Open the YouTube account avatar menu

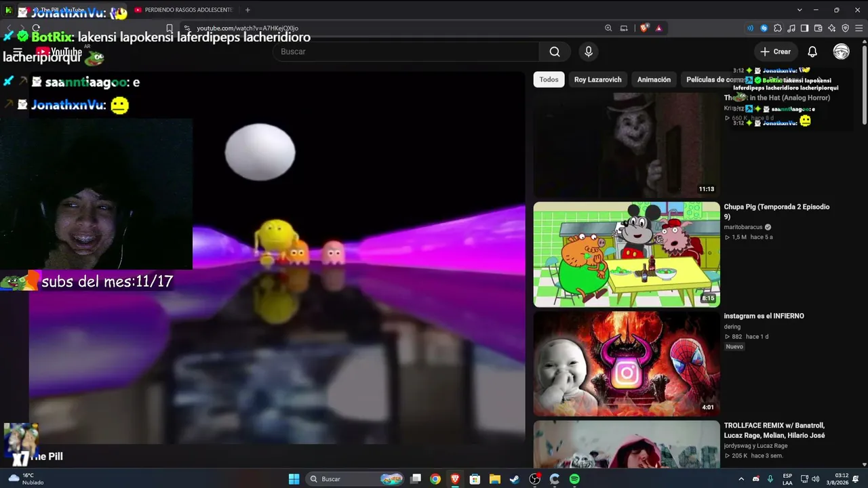(841, 52)
